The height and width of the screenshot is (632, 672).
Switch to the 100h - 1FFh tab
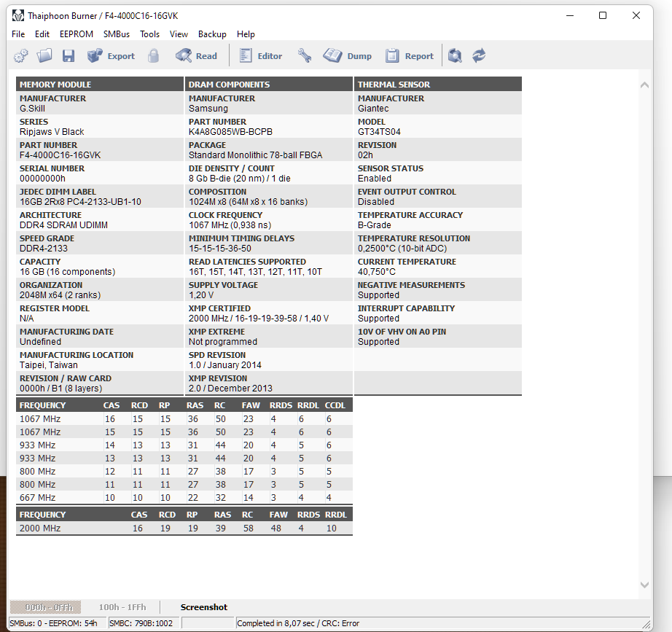tap(122, 607)
